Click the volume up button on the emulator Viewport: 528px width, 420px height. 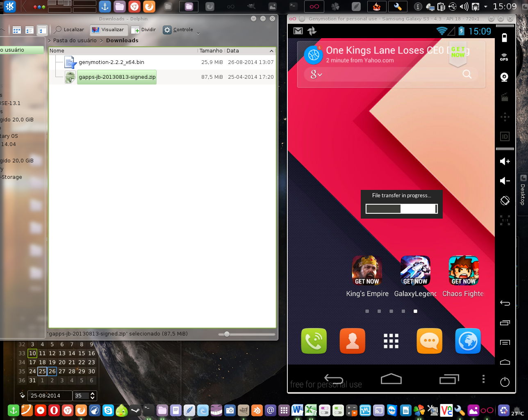pos(505,161)
